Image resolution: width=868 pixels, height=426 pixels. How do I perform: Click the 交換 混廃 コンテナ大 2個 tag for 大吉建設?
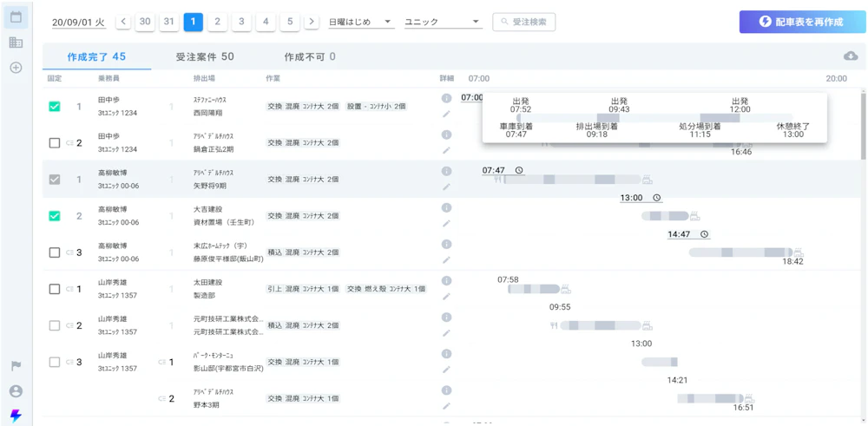(x=303, y=216)
